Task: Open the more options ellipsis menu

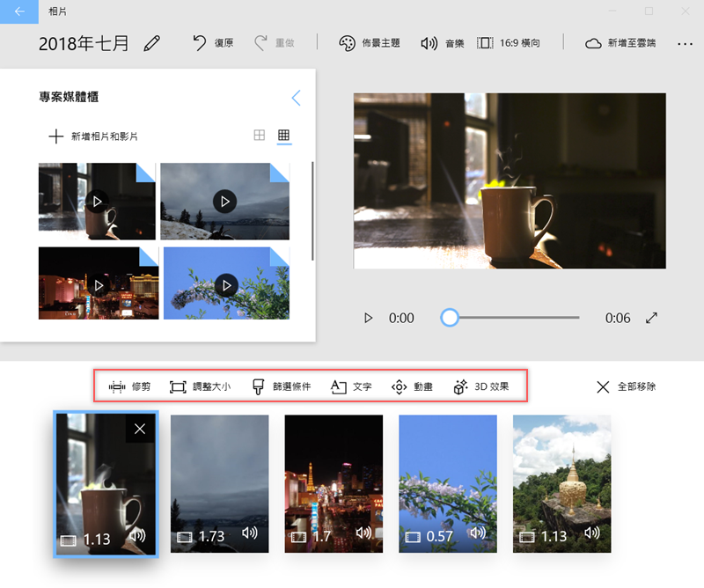Action: coord(685,44)
